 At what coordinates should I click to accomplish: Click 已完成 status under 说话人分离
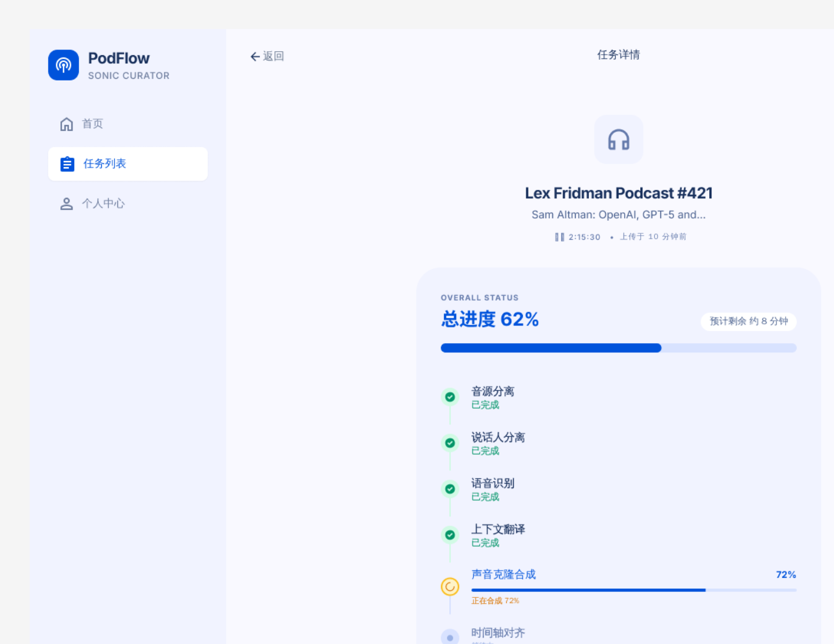[x=485, y=451]
